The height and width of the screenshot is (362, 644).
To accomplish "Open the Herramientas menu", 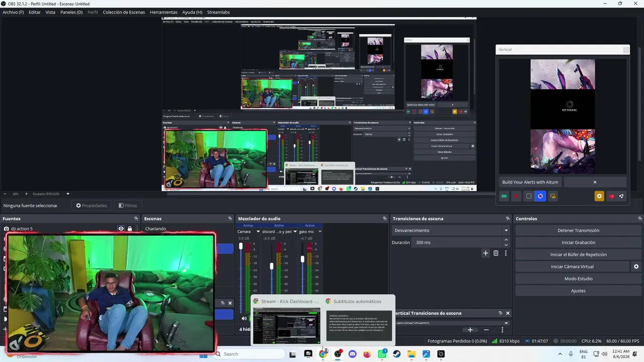I will pyautogui.click(x=164, y=12).
